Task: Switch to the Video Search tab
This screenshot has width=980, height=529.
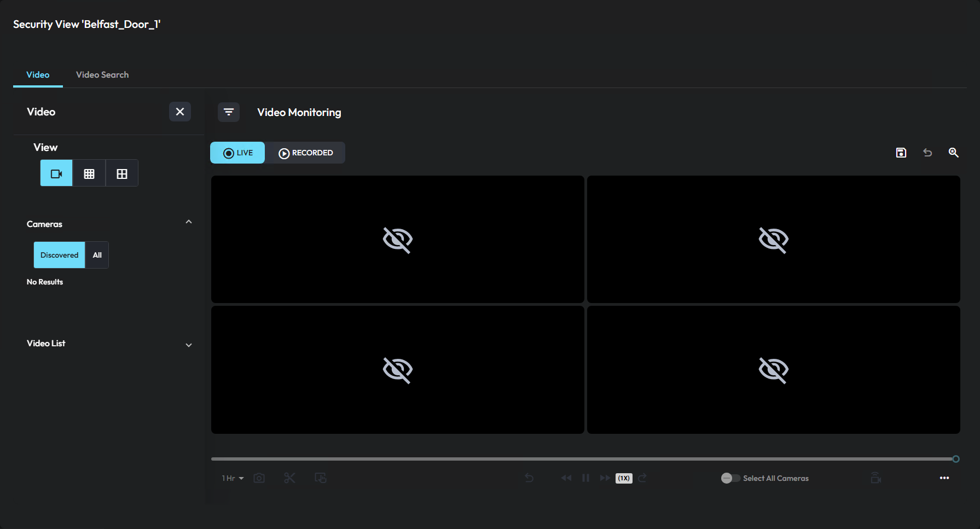Action: [x=102, y=74]
